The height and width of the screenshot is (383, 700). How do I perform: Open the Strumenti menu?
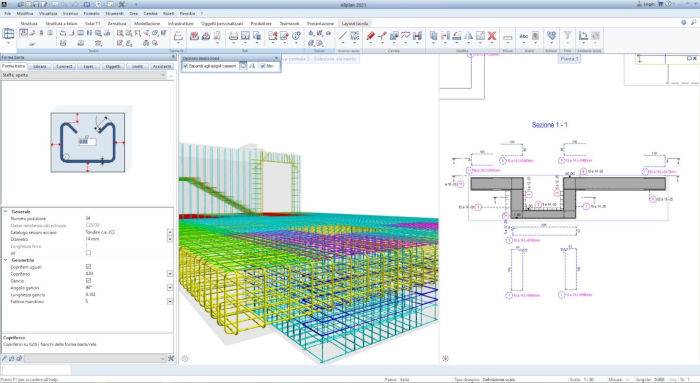point(114,13)
